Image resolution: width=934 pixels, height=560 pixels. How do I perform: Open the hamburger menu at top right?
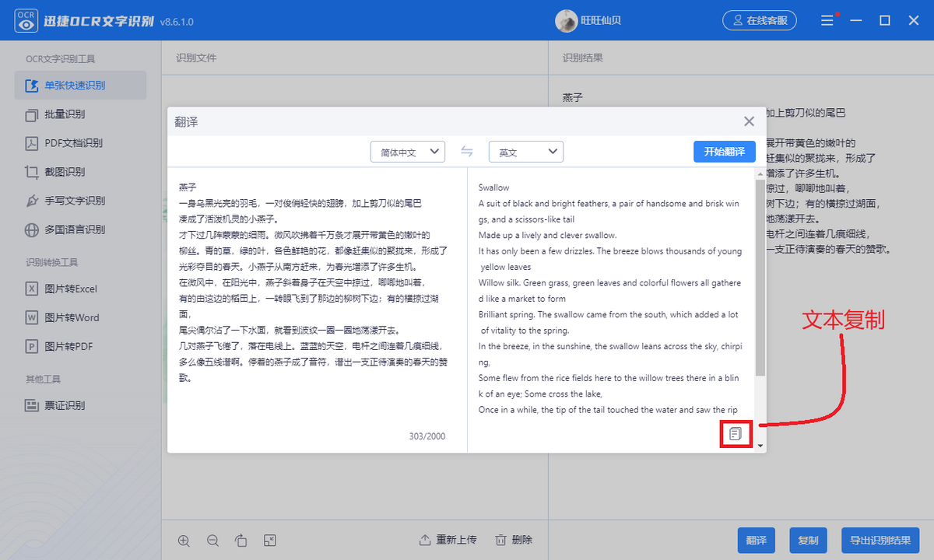point(827,20)
